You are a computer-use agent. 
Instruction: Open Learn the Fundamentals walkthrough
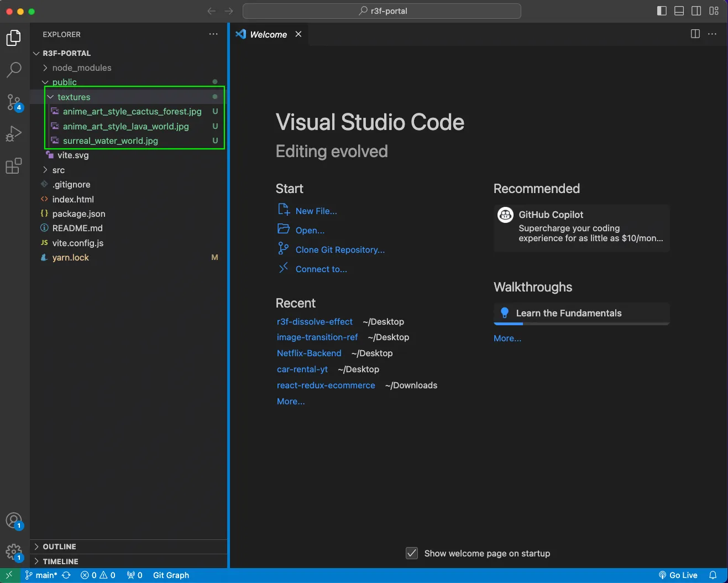click(x=582, y=314)
